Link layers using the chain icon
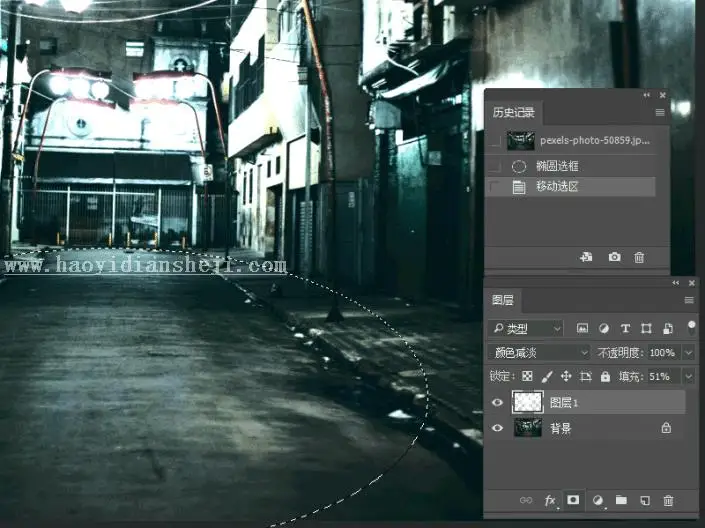The width and height of the screenshot is (705, 528). click(526, 500)
